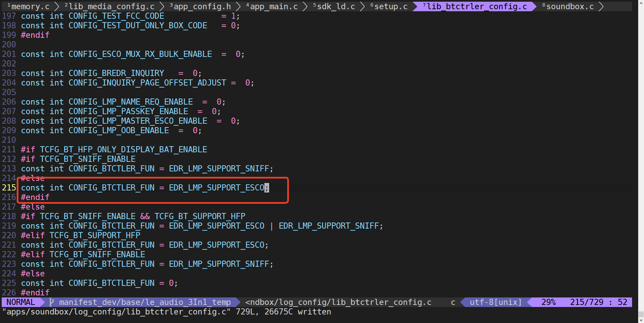Click TCFG_BT_HFP_ONLY_DISPLAY_BAT_ENABLE on line 211
This screenshot has height=323, width=644.
pyautogui.click(x=123, y=150)
